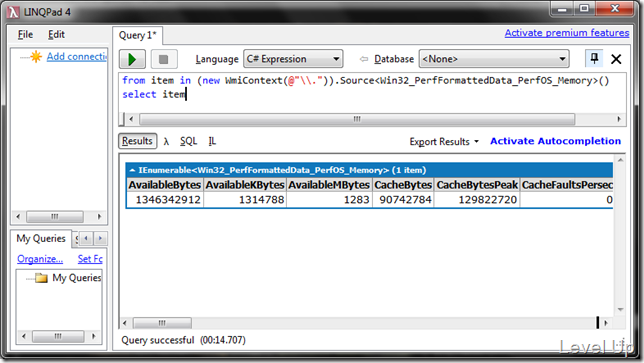
Task: Click the 129822720 cell
Action: point(477,200)
